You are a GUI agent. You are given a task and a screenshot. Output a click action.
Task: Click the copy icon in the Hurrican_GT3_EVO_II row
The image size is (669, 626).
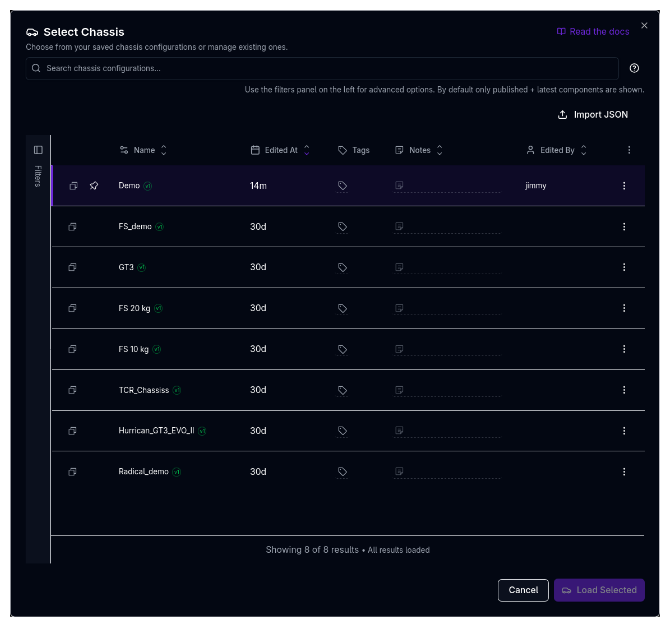click(72, 431)
